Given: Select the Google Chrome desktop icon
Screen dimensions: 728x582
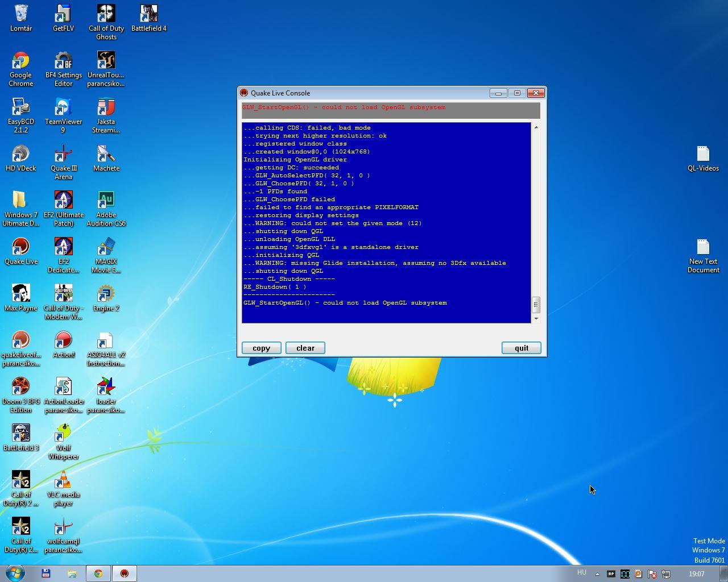Looking at the screenshot, I should pyautogui.click(x=21, y=69).
